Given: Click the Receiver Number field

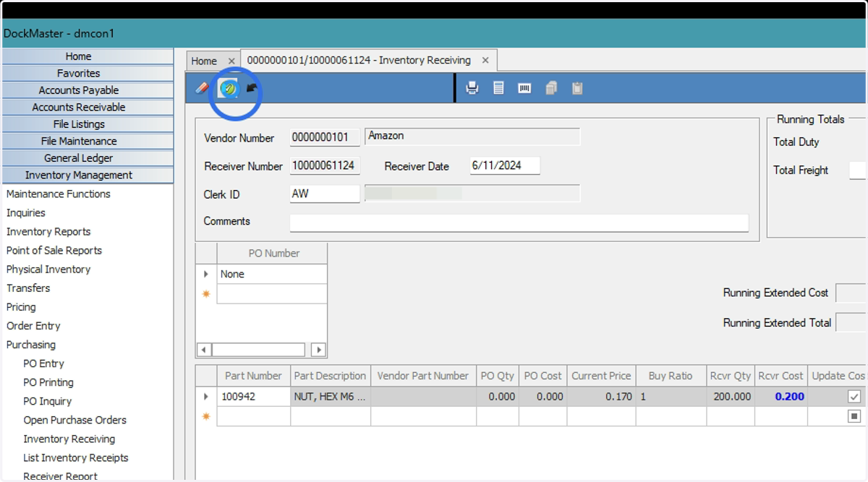Looking at the screenshot, I should tap(325, 166).
